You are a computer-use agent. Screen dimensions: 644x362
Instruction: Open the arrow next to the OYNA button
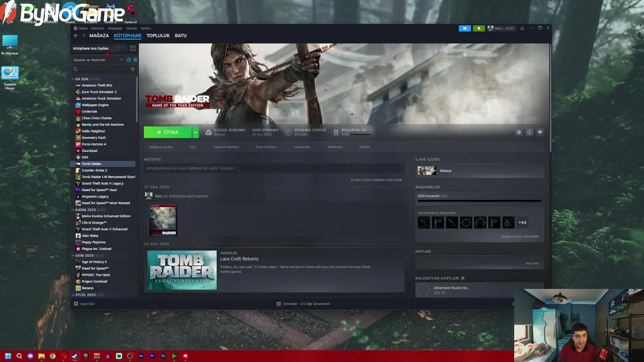coord(195,132)
